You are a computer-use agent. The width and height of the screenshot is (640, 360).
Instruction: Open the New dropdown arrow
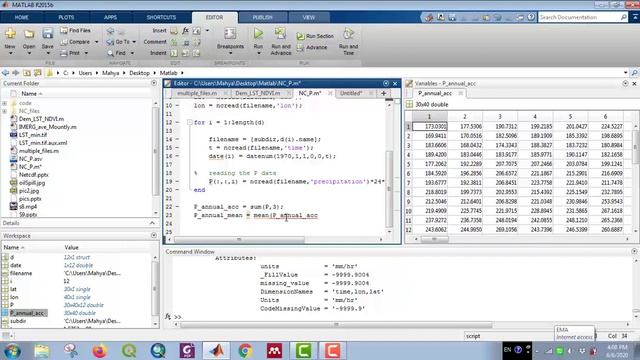click(x=10, y=53)
